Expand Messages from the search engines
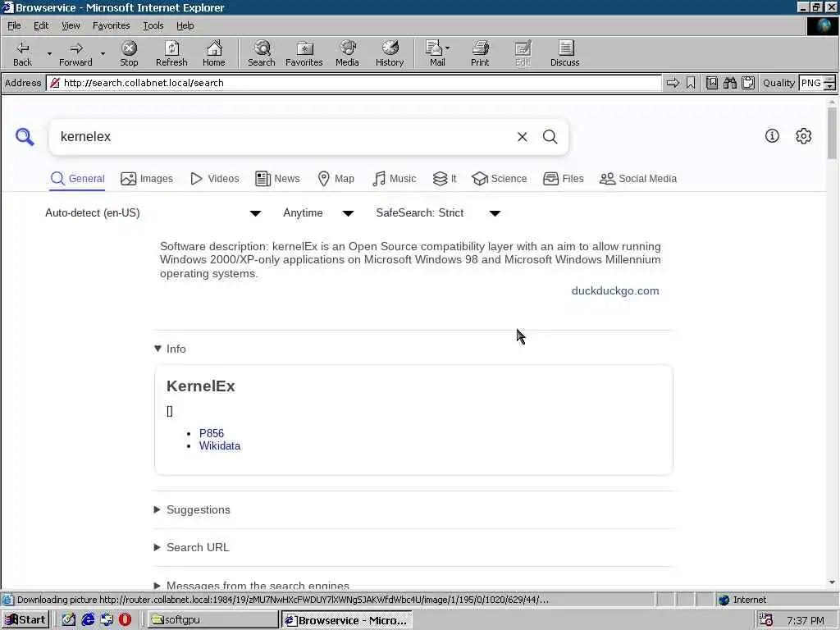 pos(252,585)
